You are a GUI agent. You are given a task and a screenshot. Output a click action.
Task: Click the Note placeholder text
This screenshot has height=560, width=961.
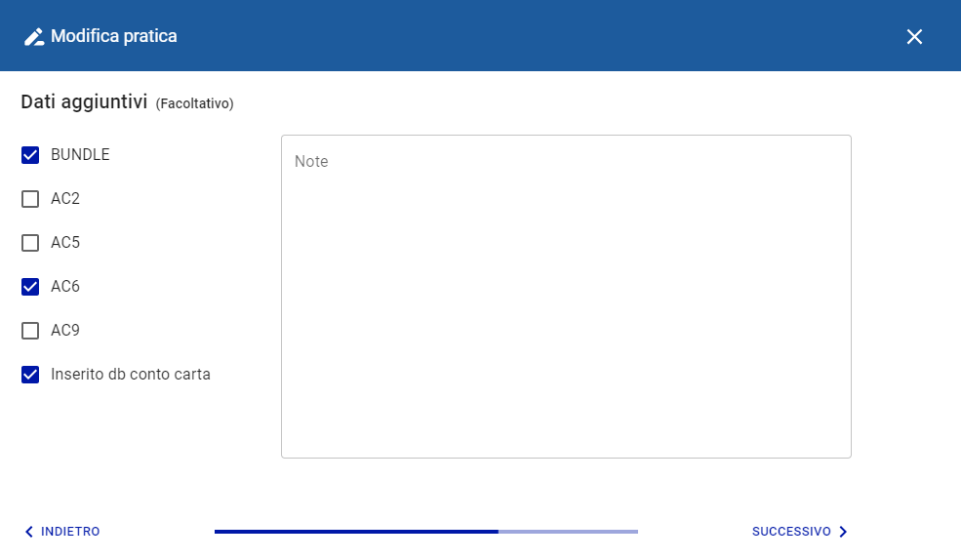[311, 162]
